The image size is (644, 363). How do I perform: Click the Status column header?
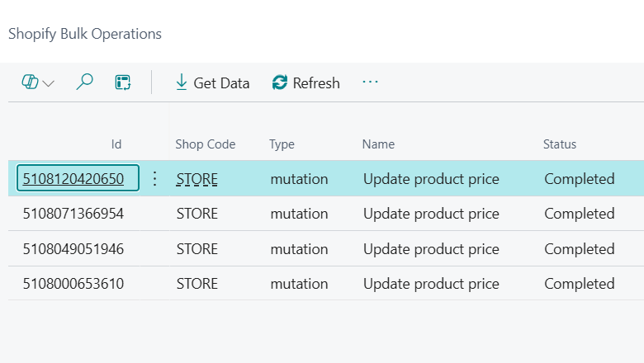click(560, 144)
